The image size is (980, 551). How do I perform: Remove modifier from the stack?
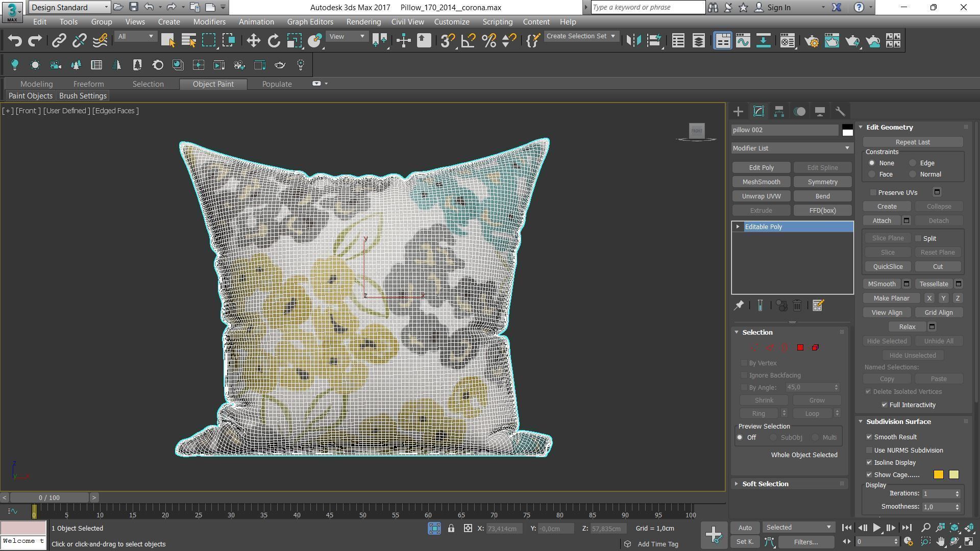click(797, 306)
